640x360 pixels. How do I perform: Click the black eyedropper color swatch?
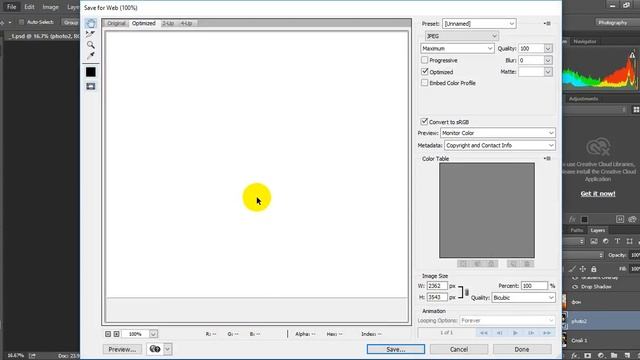pos(91,72)
